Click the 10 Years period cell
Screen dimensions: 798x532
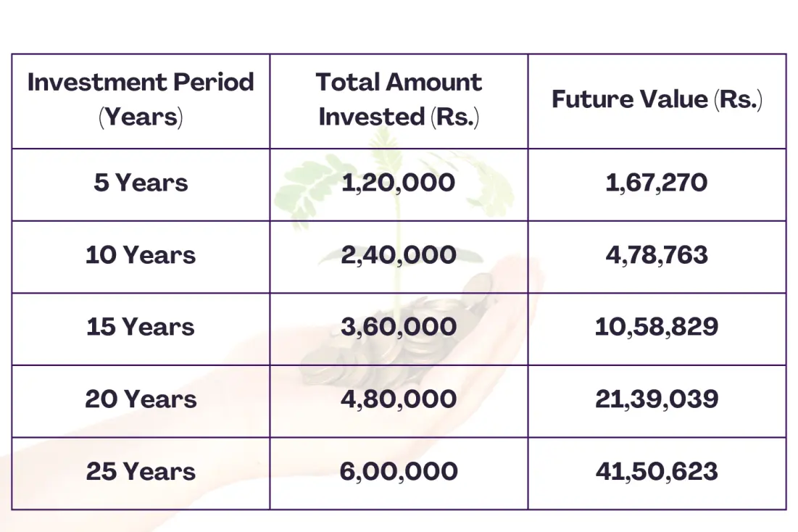(x=141, y=255)
